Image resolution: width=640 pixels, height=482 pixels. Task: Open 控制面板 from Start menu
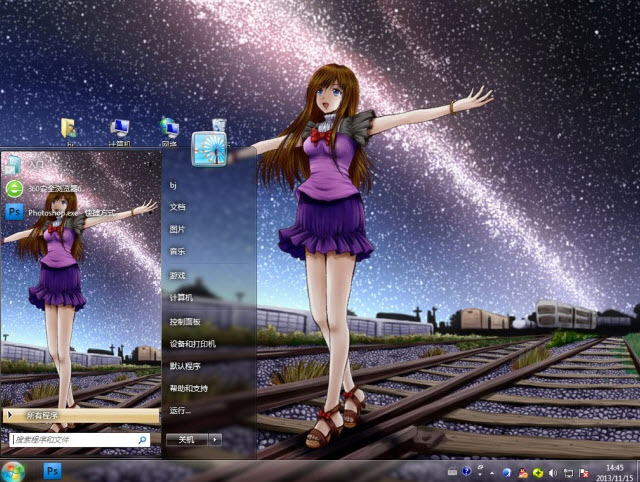click(x=185, y=321)
